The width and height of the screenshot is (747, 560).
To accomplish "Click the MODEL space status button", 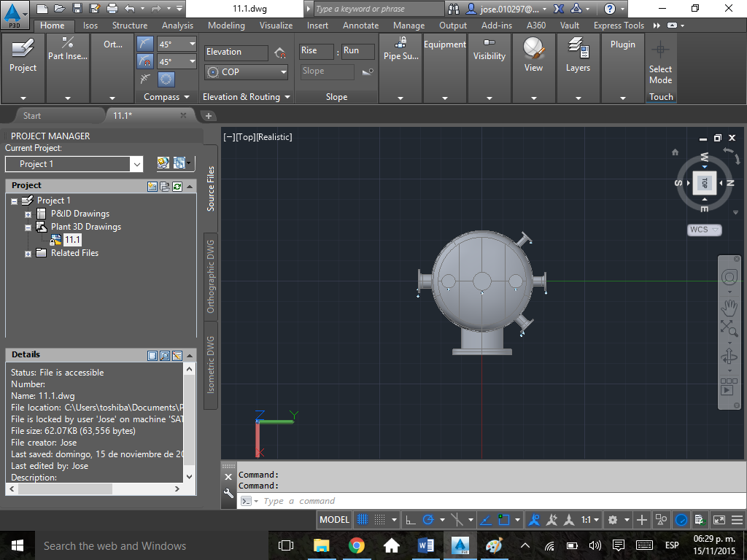I will click(x=334, y=520).
